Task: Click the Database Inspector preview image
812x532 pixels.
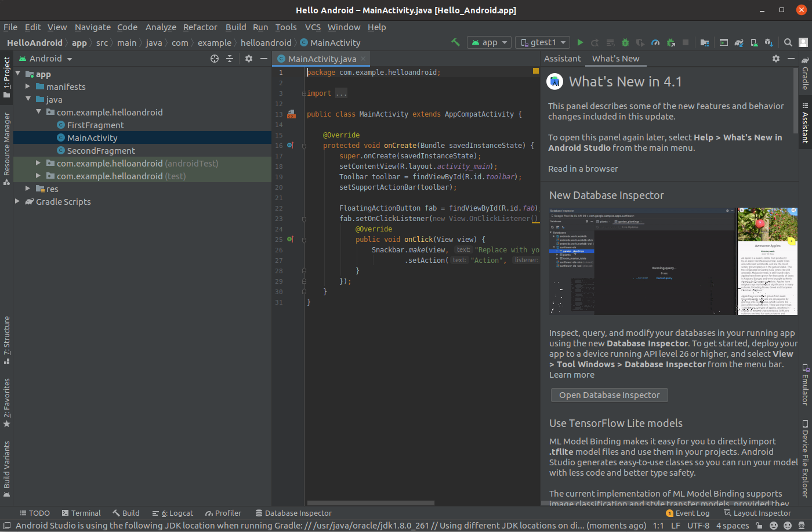Action: 673,261
